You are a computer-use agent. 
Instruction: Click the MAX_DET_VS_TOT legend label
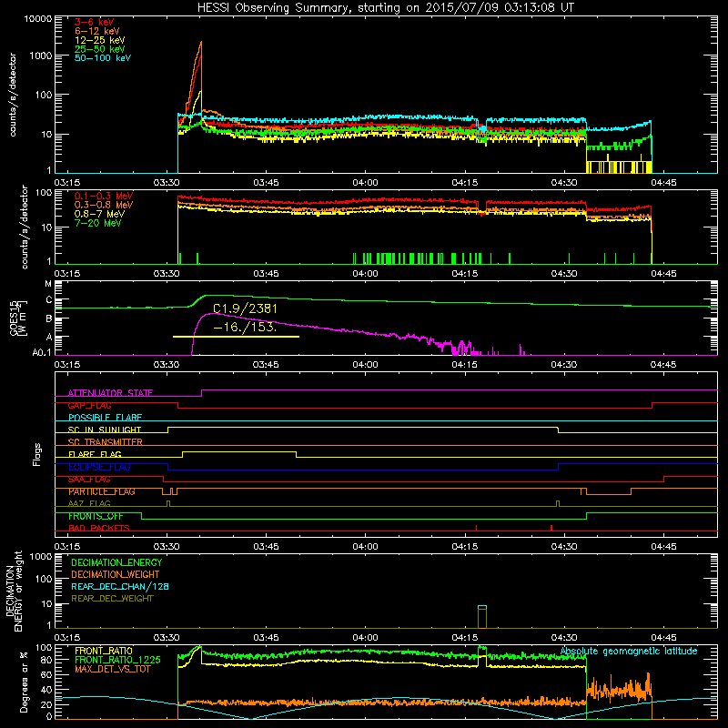(x=112, y=669)
